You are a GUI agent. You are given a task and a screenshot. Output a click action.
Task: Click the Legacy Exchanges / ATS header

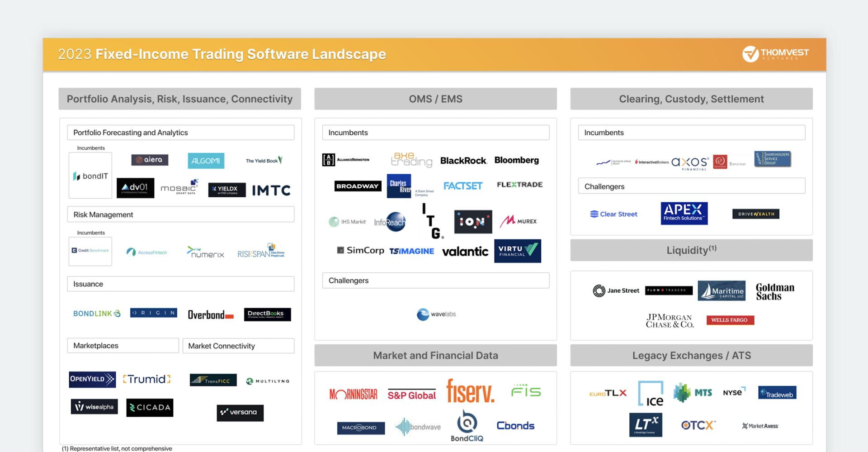[x=692, y=356]
